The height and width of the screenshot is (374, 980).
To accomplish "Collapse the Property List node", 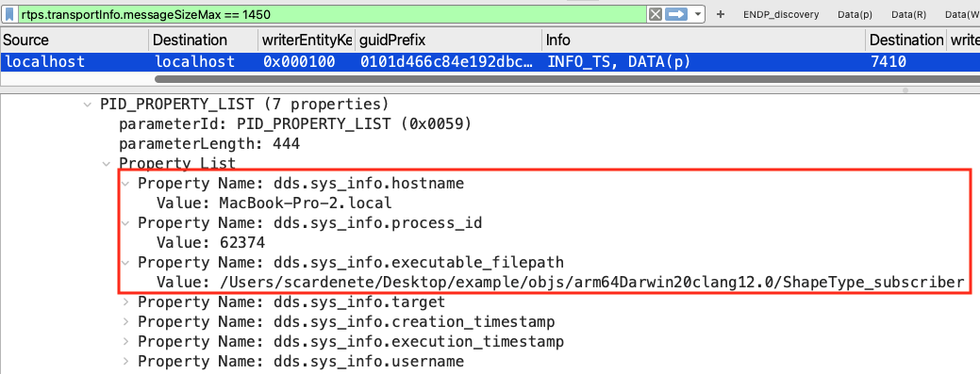I will click(x=107, y=164).
